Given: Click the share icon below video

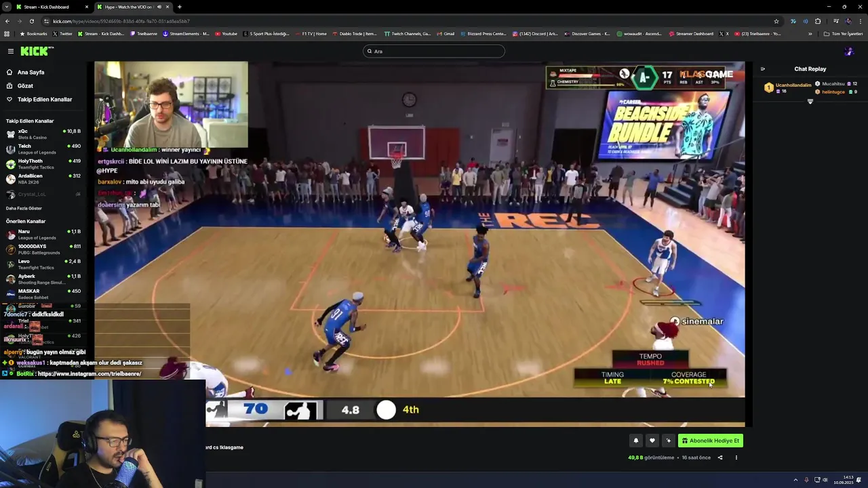Looking at the screenshot, I should coord(720,457).
